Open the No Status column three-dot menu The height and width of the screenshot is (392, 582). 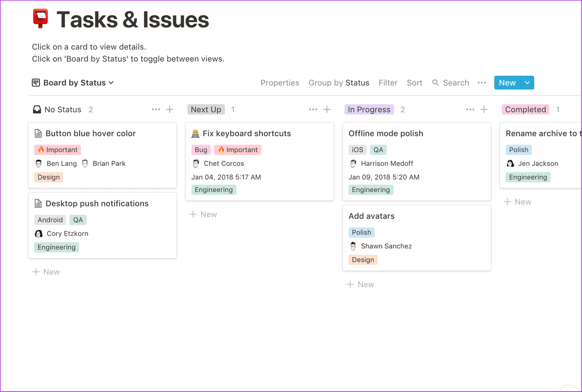pyautogui.click(x=156, y=109)
